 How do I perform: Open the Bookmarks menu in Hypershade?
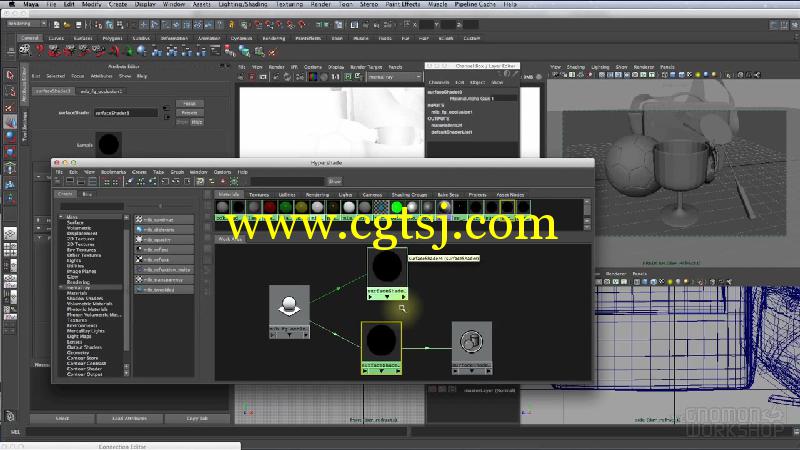113,172
